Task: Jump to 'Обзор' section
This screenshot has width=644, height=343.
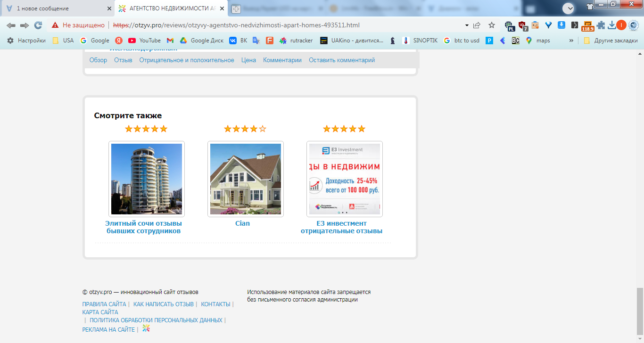Action: [98, 60]
